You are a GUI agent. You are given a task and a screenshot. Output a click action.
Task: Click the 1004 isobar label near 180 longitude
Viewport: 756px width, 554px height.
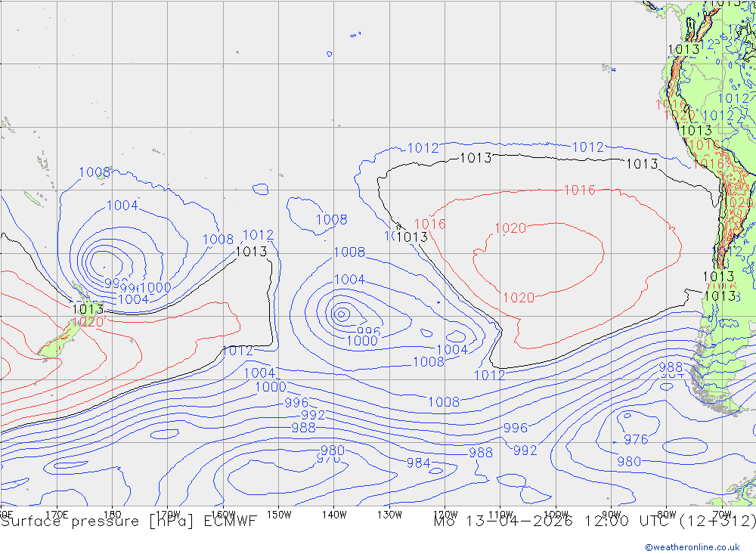[x=122, y=206]
